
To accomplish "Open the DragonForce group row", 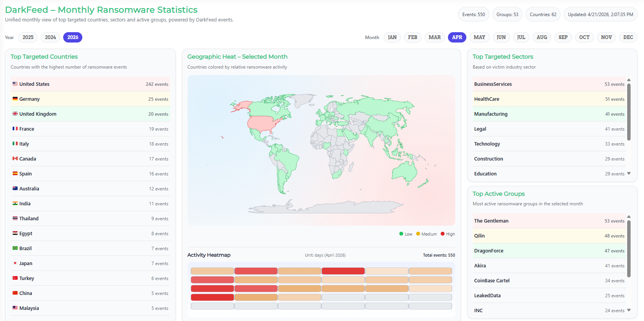I will click(549, 251).
